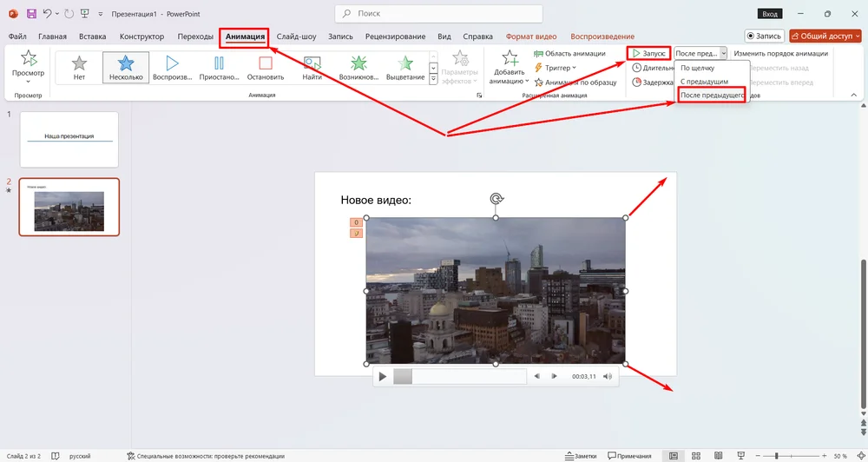This screenshot has height=462, width=868.
Task: Choose 'После предыдущего' from the start list
Action: click(x=712, y=95)
